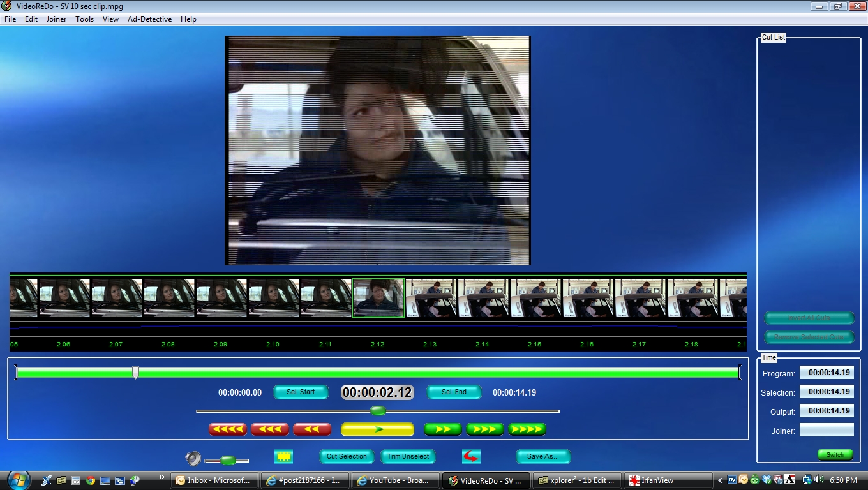Mute audio with the speaker icon
The width and height of the screenshot is (868, 490).
(193, 458)
